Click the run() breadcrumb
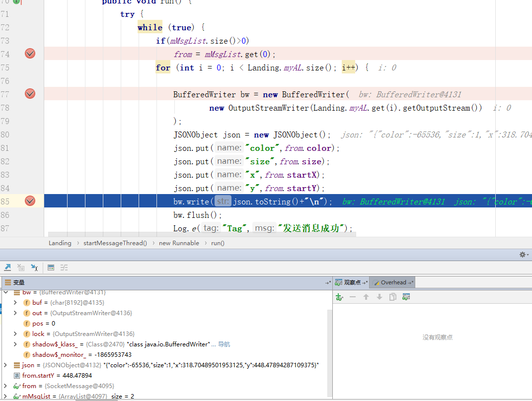The height and width of the screenshot is (401, 532). (218, 243)
